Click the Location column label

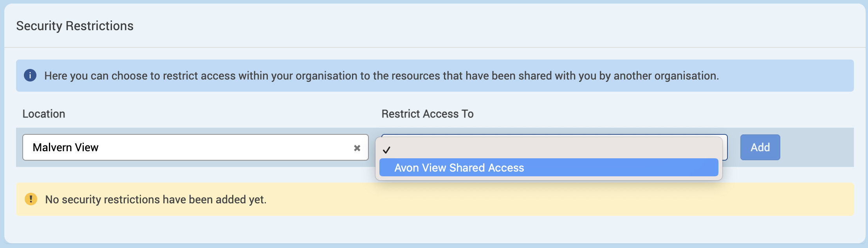click(x=44, y=114)
